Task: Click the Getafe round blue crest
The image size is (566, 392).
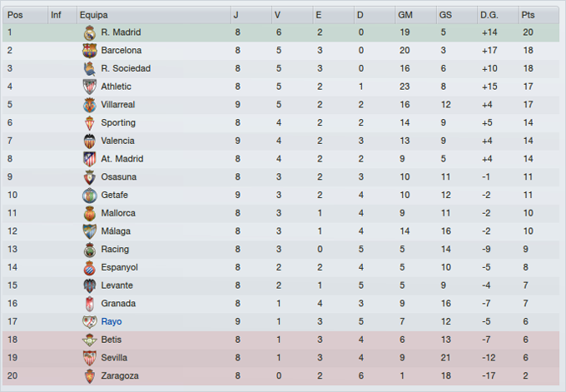Action: [x=90, y=196]
